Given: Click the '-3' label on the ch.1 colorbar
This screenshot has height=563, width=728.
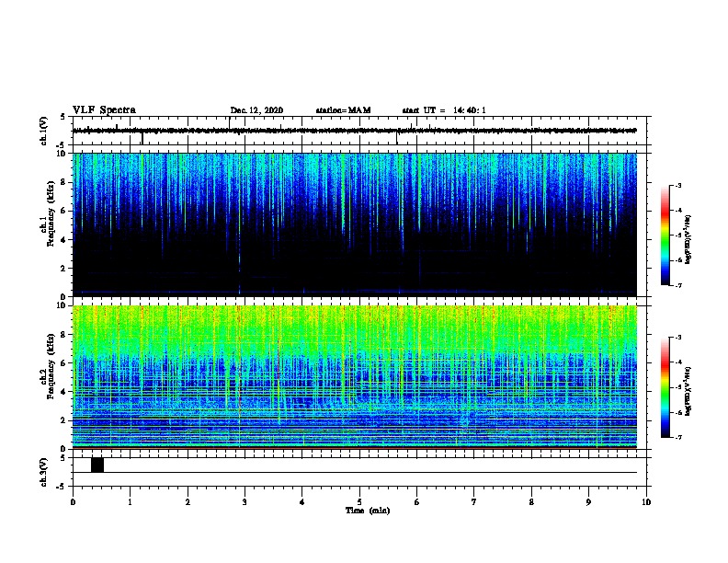Looking at the screenshot, I should click(677, 185).
